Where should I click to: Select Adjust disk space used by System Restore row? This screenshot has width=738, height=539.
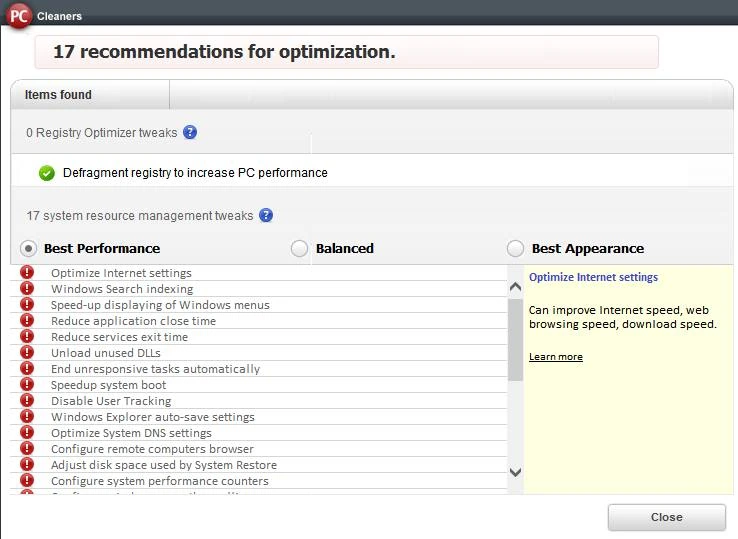258,465
